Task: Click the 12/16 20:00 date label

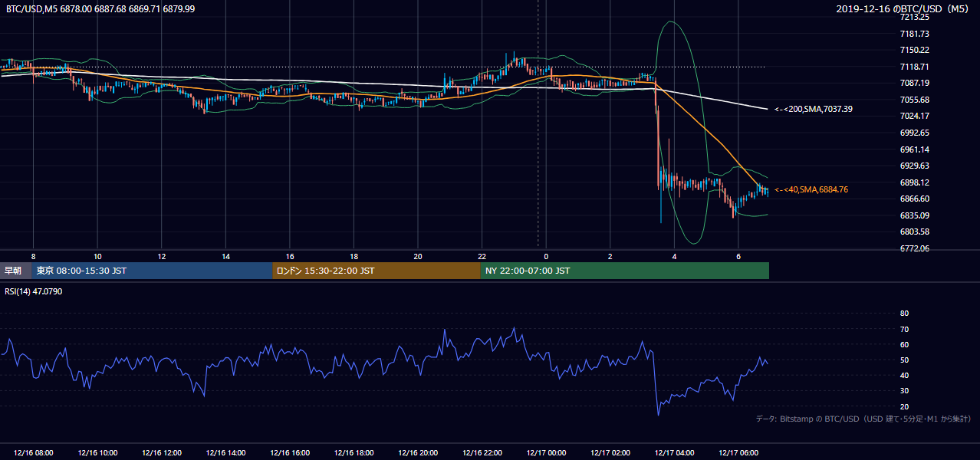Action: pyautogui.click(x=418, y=453)
